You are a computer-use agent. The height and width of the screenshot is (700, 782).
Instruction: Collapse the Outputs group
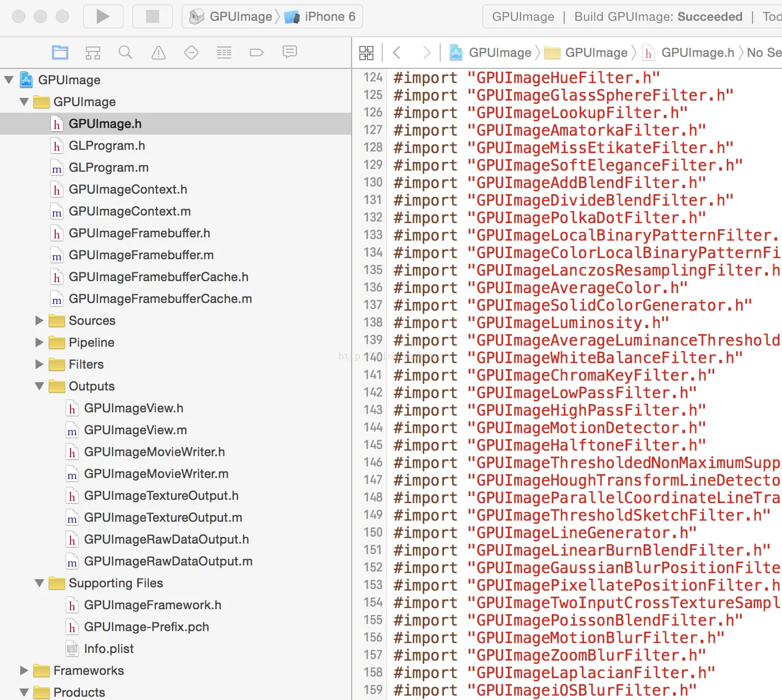(x=39, y=386)
